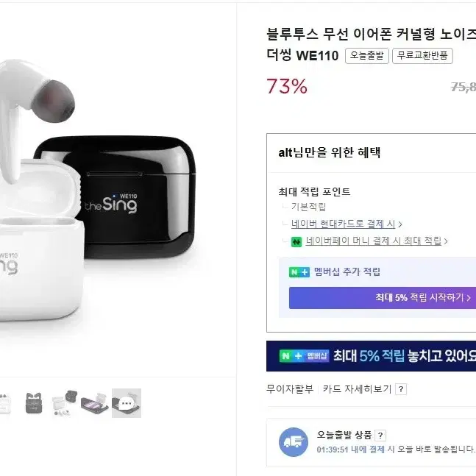Open the 오늘출발 상품 question mark help
The width and height of the screenshot is (476, 476).
[x=380, y=436]
